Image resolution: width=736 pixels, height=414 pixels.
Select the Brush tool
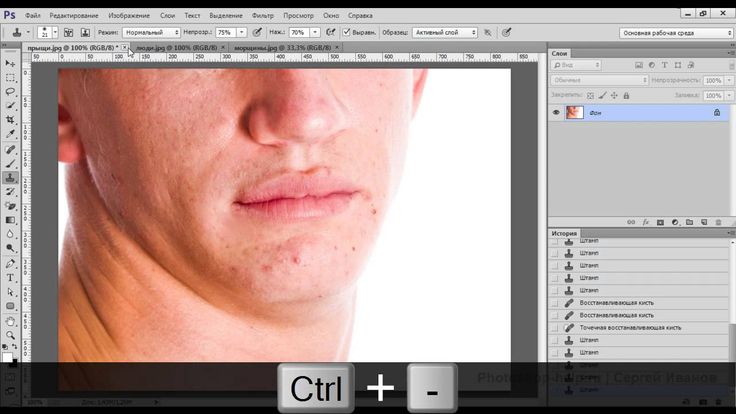click(10, 164)
